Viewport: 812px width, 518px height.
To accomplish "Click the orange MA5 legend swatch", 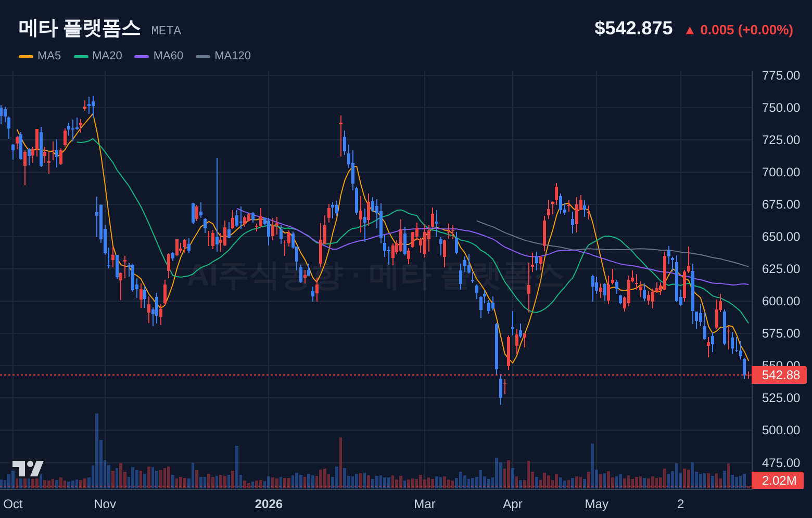I will click(x=26, y=56).
